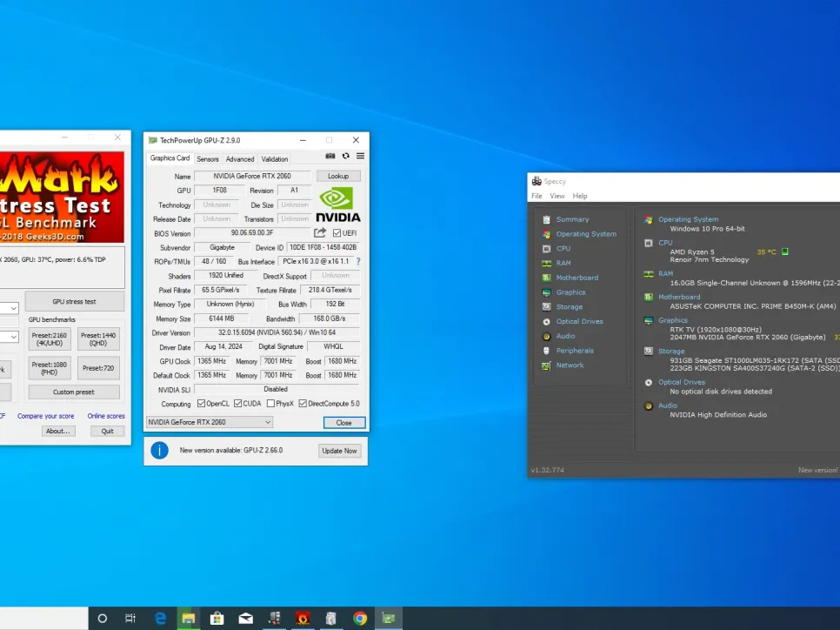
Task: Open Peripherals in Speccy sidebar
Action: pyautogui.click(x=575, y=351)
